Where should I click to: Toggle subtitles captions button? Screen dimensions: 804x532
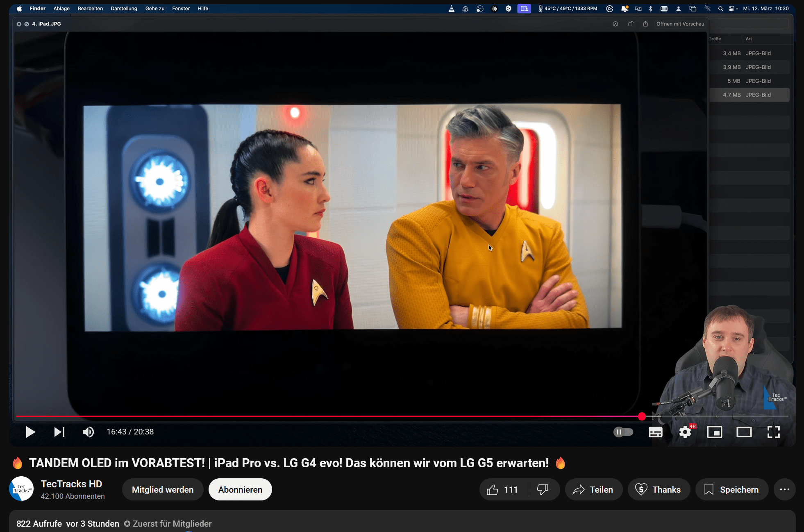click(x=656, y=432)
